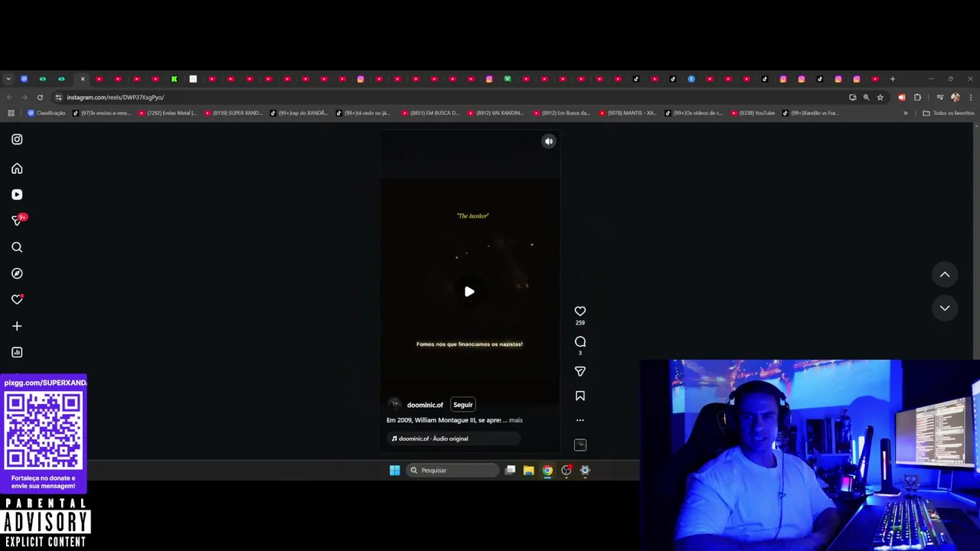
Task: Go to the previous reel with the up arrow
Action: (945, 275)
